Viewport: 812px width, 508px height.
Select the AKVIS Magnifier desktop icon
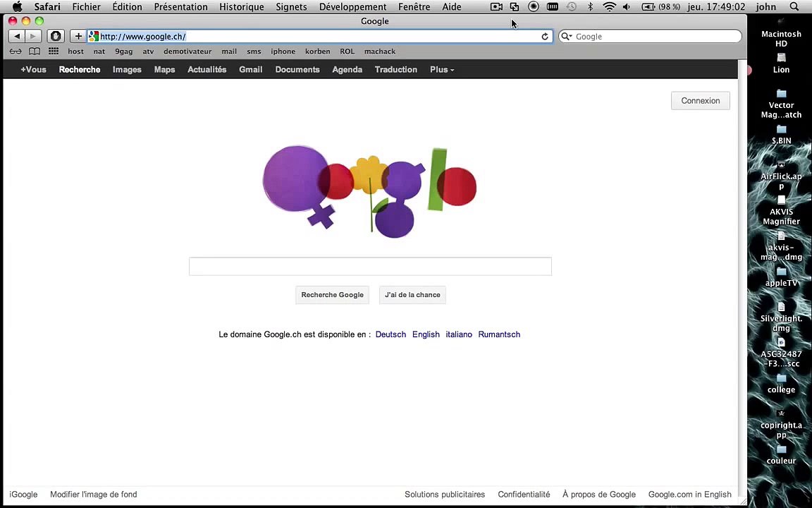782,210
